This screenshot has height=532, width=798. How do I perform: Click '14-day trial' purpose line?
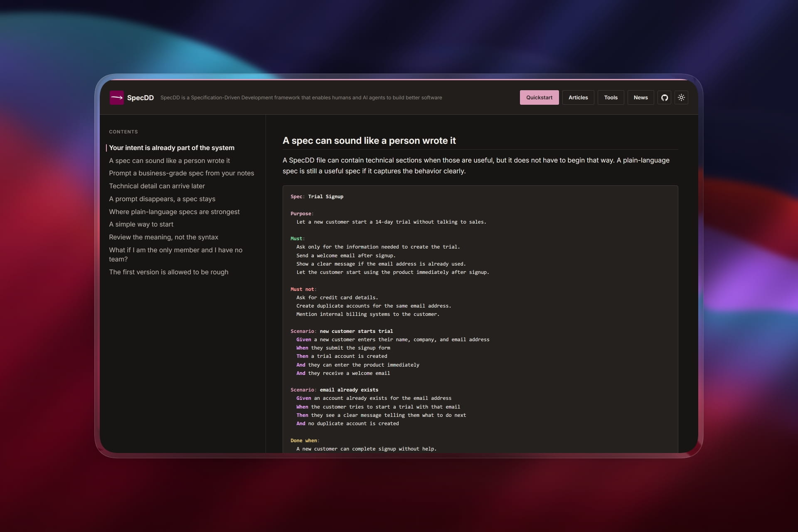[391, 222]
